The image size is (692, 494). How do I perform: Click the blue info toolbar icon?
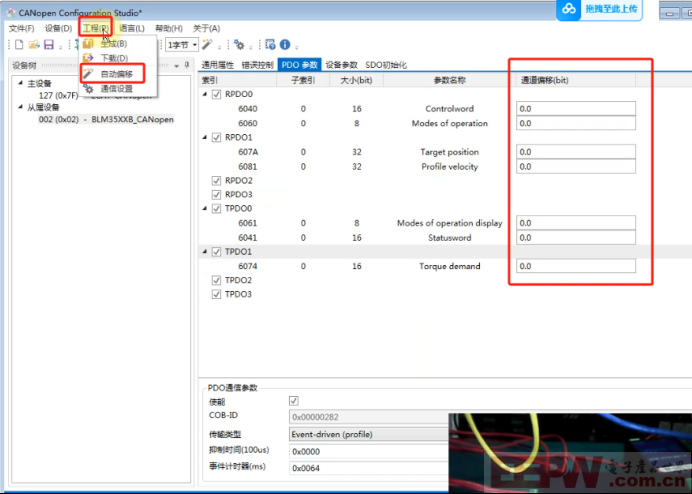pos(285,45)
